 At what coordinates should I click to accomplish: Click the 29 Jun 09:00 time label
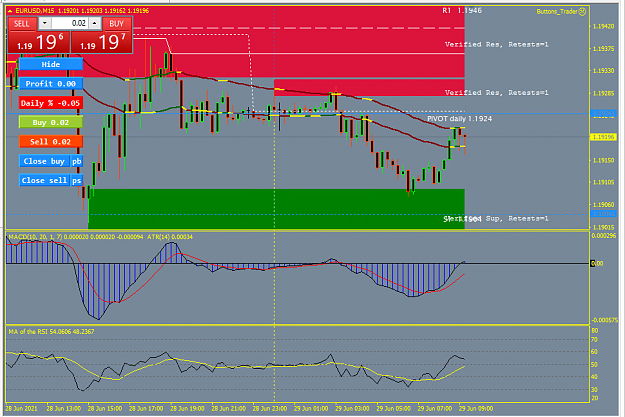476,409
